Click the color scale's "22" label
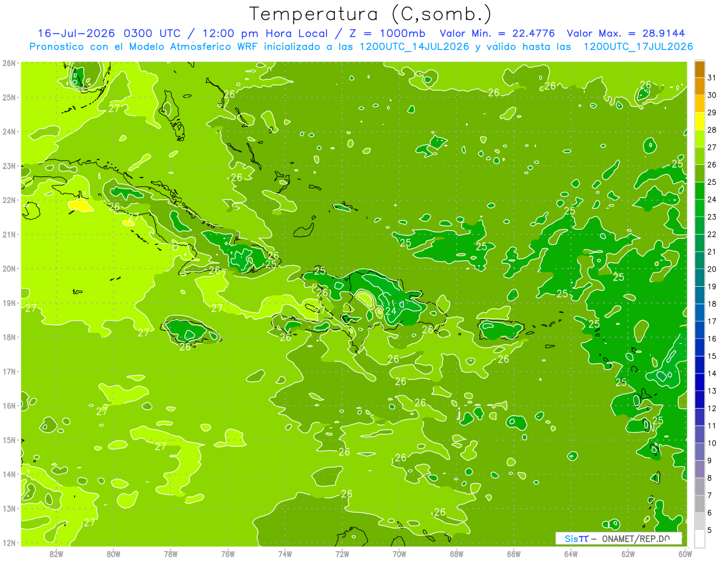Image resolution: width=728 pixels, height=562 pixels. point(712,234)
